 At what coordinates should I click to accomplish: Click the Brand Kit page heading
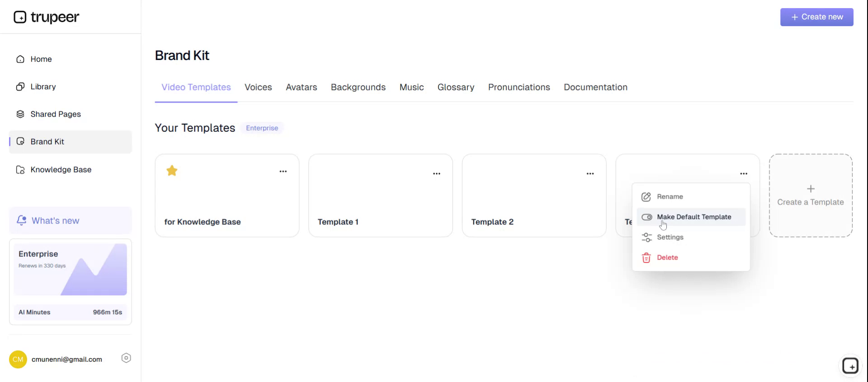(x=182, y=56)
